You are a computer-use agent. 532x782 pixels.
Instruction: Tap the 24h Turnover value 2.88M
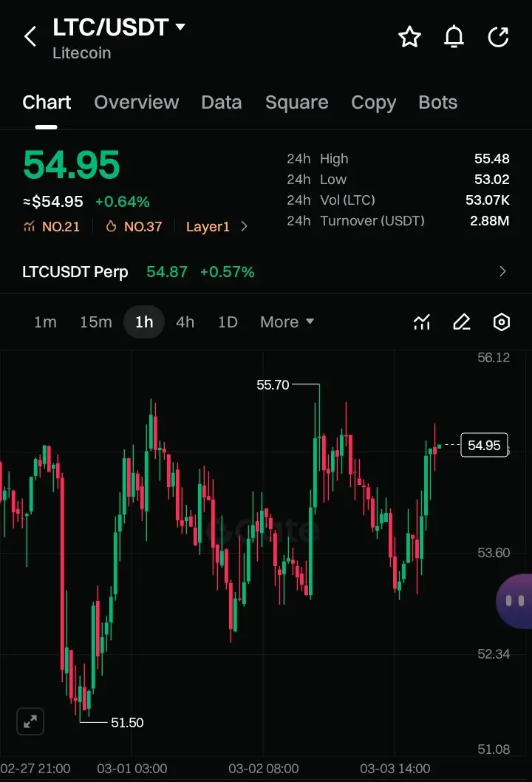pos(490,220)
